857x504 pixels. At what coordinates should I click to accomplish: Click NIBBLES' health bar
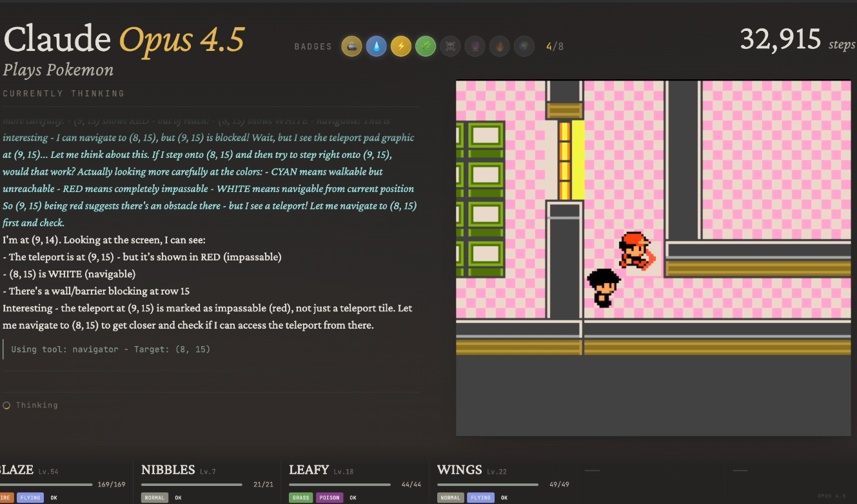(192, 484)
